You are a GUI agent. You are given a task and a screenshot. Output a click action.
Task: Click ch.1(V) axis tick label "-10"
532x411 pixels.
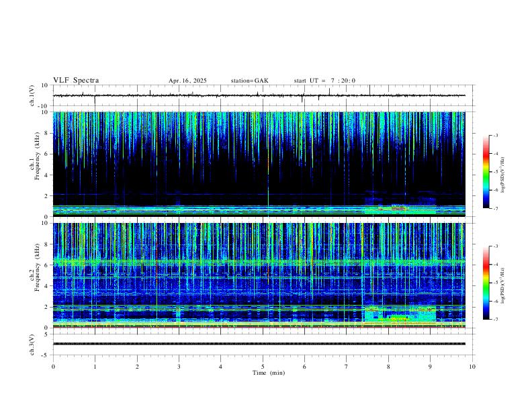[x=43, y=106]
